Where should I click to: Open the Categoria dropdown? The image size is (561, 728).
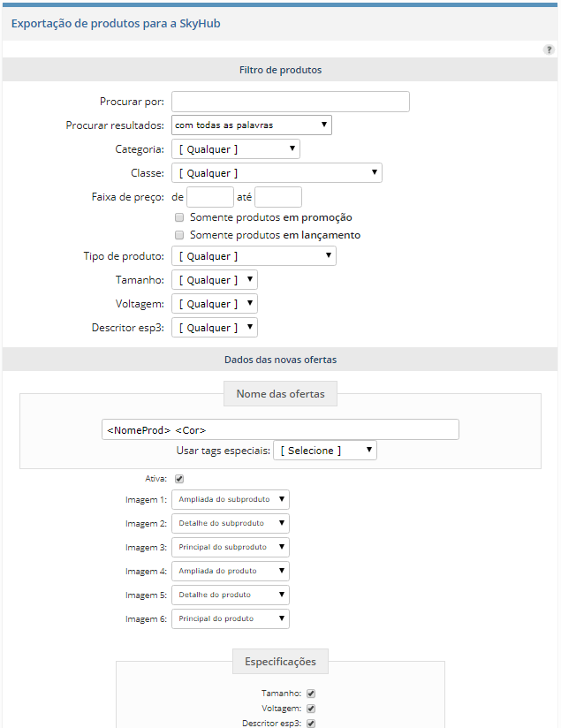236,149
